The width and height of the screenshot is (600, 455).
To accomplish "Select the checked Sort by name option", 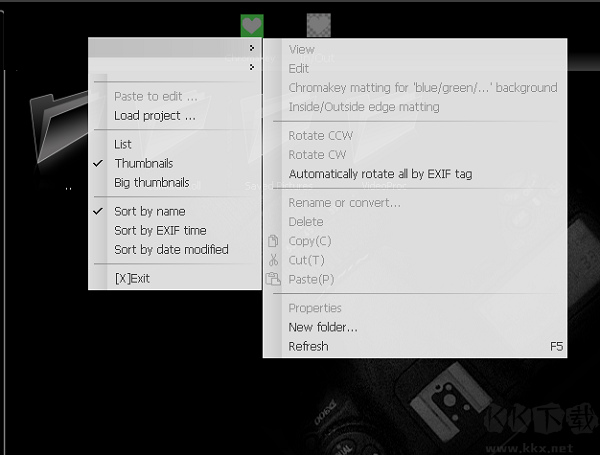I will 149,211.
